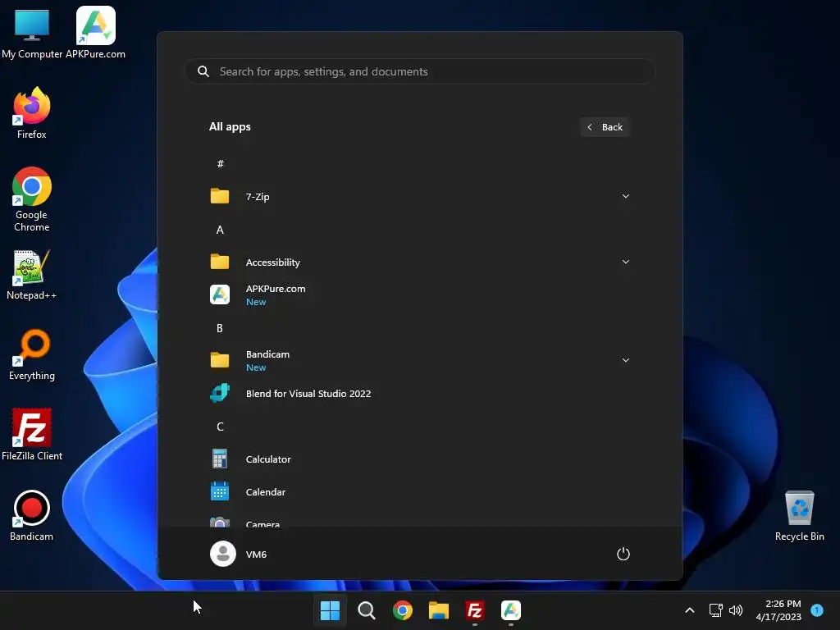Launch APKPure.com from All apps
The height and width of the screenshot is (630, 840).
[x=420, y=294]
